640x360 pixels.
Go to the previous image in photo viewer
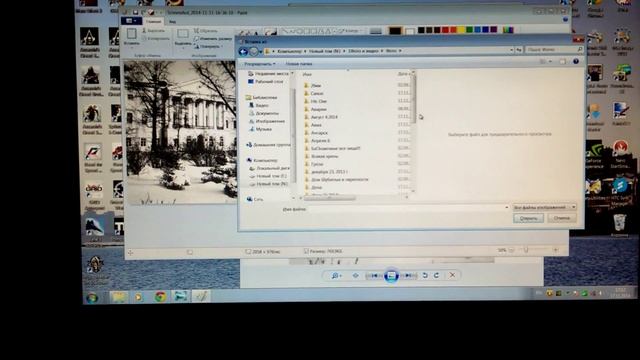[x=374, y=276]
